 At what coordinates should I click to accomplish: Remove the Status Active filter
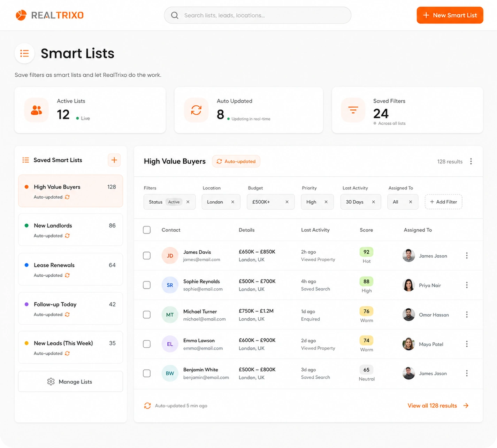(x=188, y=202)
